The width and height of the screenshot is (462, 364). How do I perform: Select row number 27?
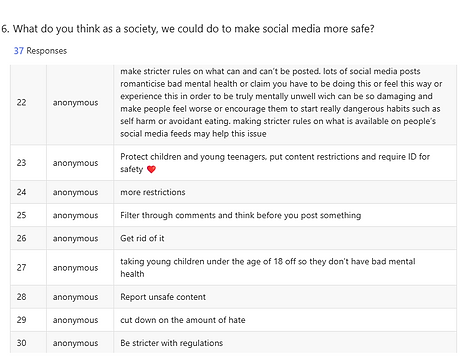pos(21,268)
